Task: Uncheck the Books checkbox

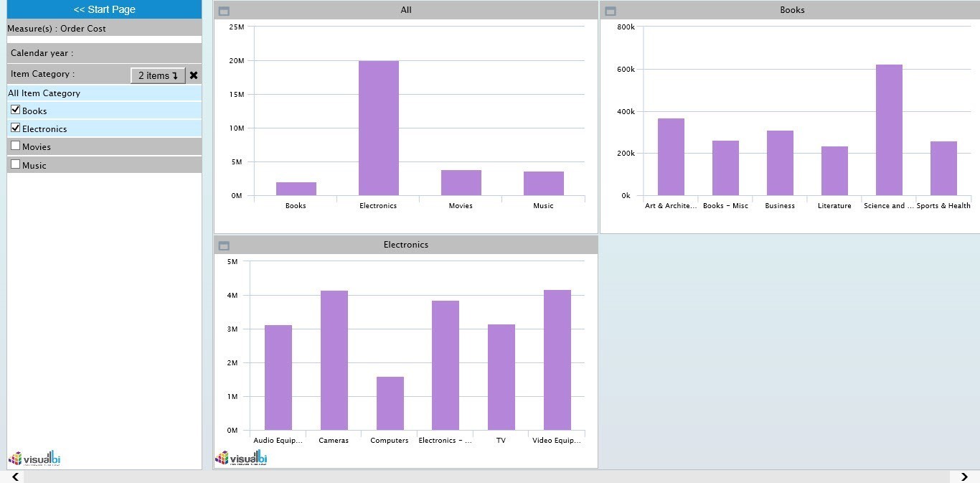Action: tap(16, 110)
